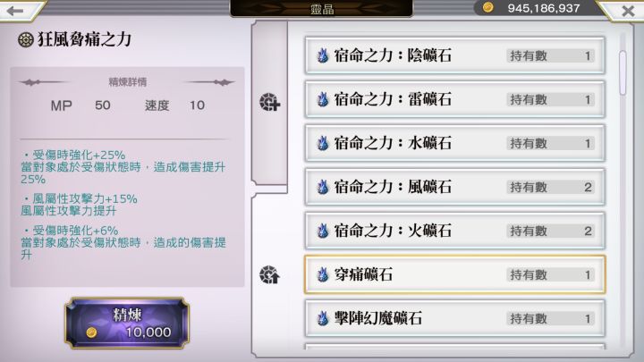
Task: Click the crystal emblem beside 狂風脅痛之力
Action: [25, 40]
